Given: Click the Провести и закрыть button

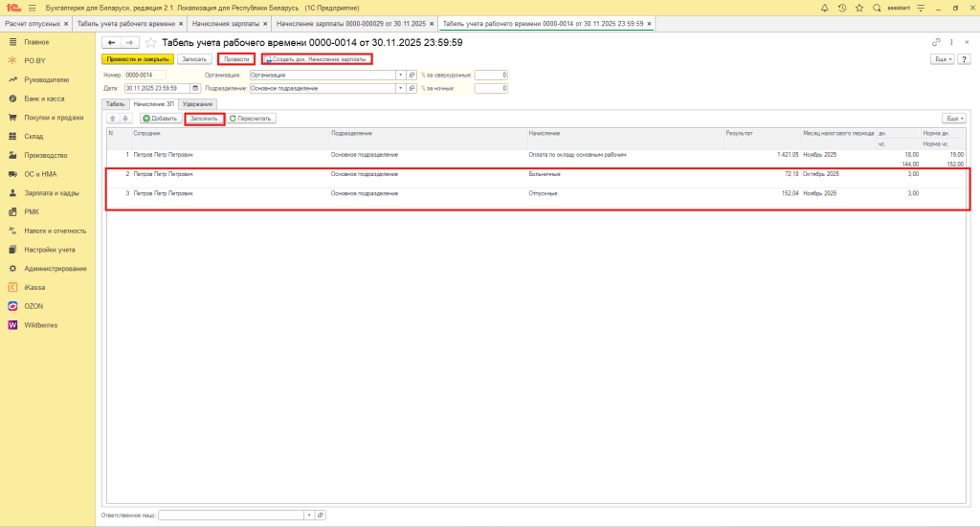Looking at the screenshot, I should pyautogui.click(x=138, y=59).
